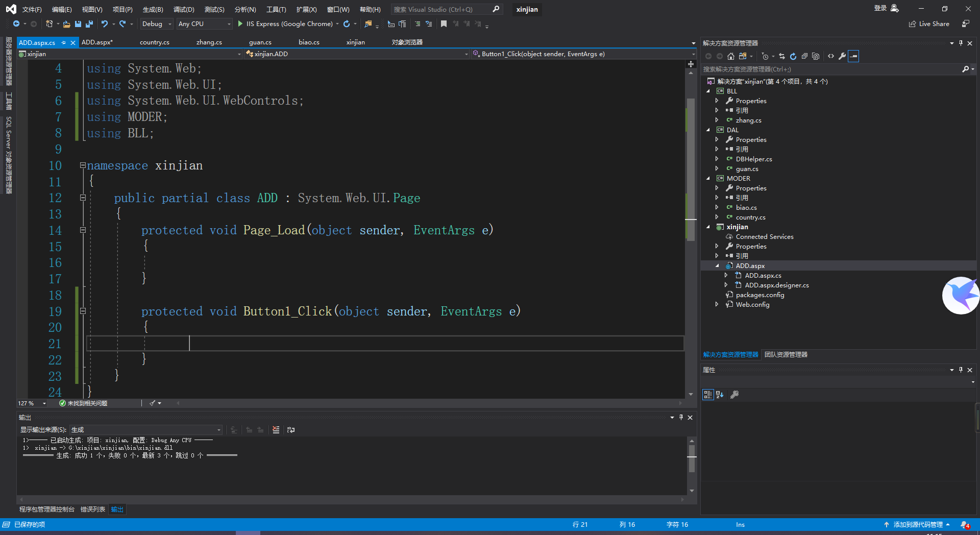Image resolution: width=980 pixels, height=535 pixels.
Task: Click the uncomment selected lines icon
Action: (x=429, y=24)
